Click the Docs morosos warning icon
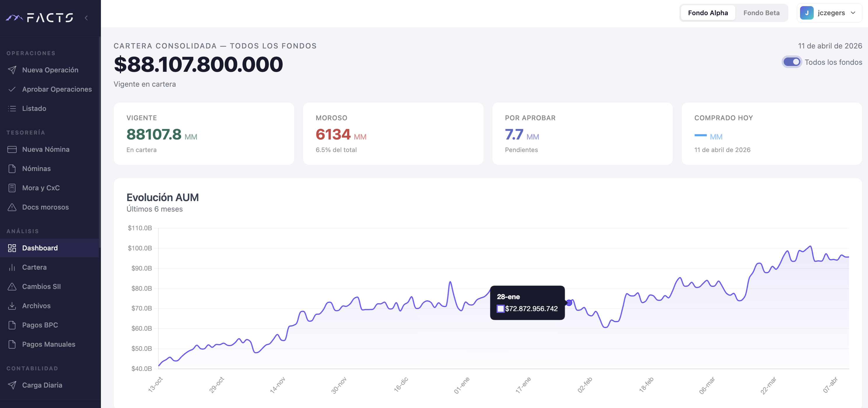The image size is (868, 408). coord(12,207)
